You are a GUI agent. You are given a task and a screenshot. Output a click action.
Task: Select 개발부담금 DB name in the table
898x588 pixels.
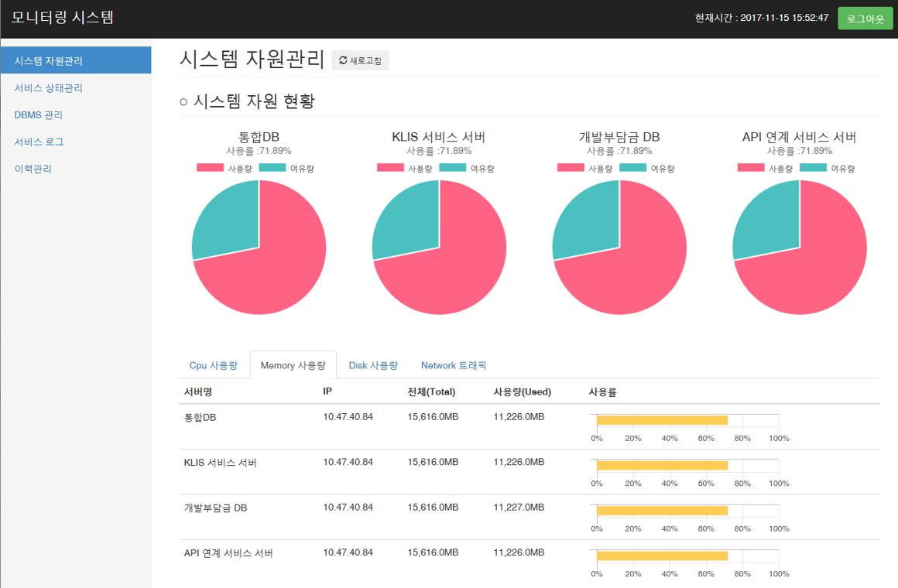(215, 508)
